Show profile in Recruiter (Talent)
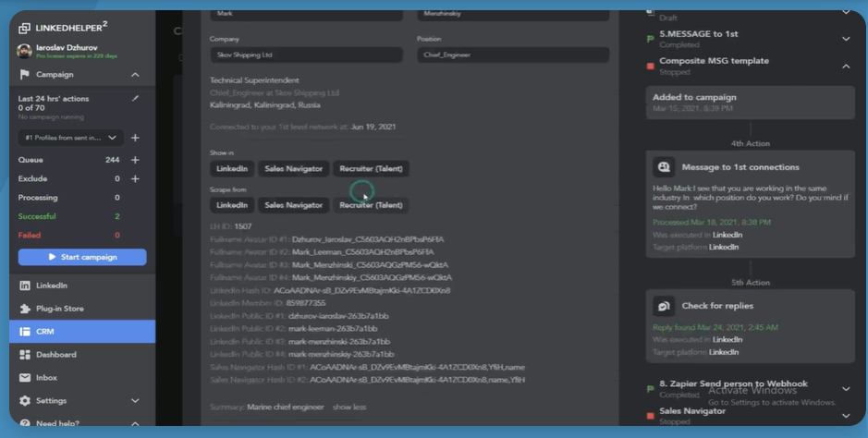Image resolution: width=868 pixels, height=438 pixels. point(371,169)
